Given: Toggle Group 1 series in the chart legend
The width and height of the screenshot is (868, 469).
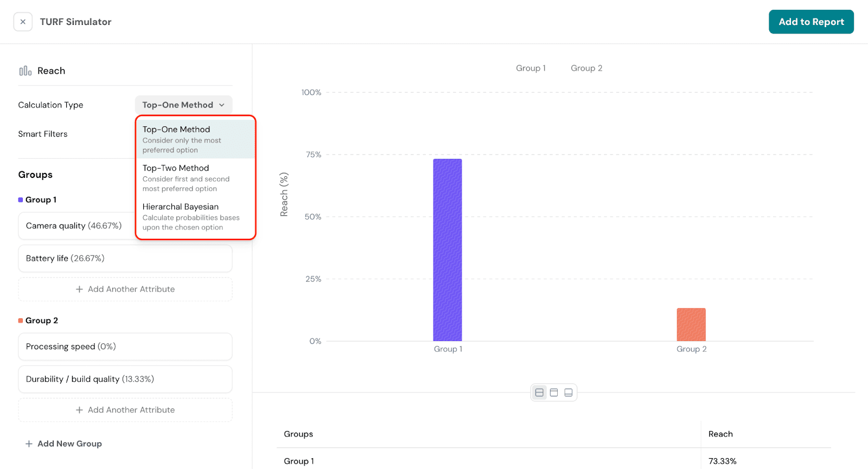Looking at the screenshot, I should 530,68.
